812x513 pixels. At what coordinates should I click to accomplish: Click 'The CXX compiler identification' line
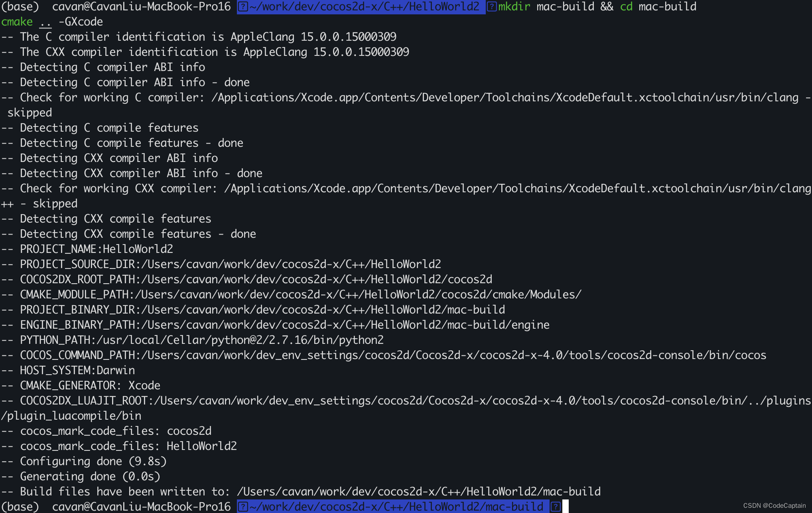click(205, 52)
